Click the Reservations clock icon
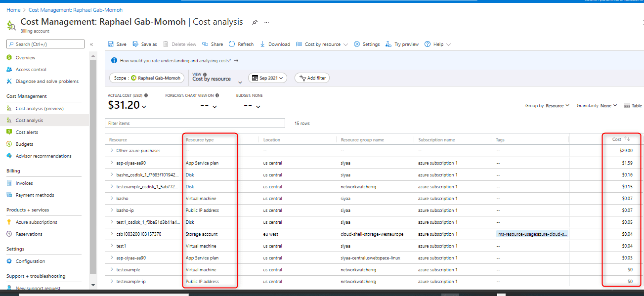 (9, 234)
